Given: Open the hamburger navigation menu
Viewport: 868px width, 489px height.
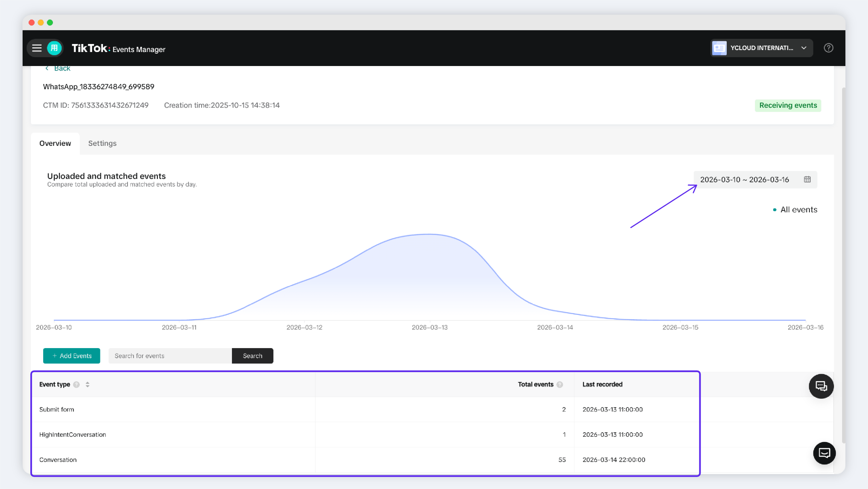Looking at the screenshot, I should click(x=37, y=48).
